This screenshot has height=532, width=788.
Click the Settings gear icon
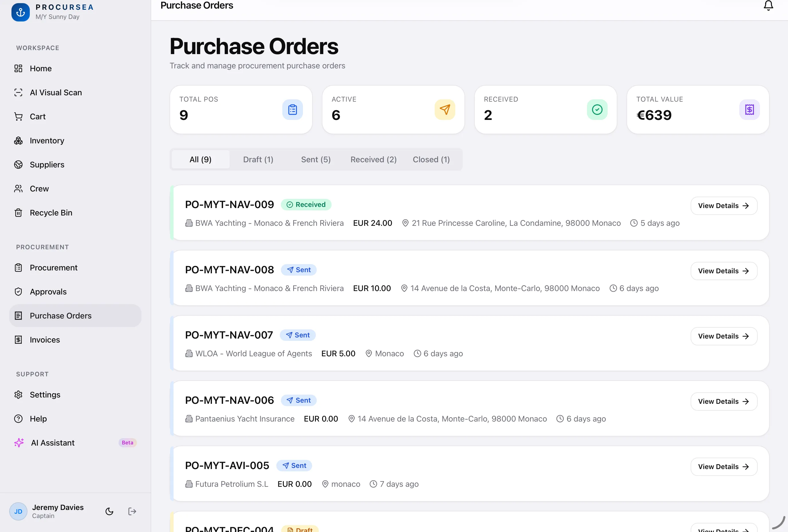coord(18,395)
